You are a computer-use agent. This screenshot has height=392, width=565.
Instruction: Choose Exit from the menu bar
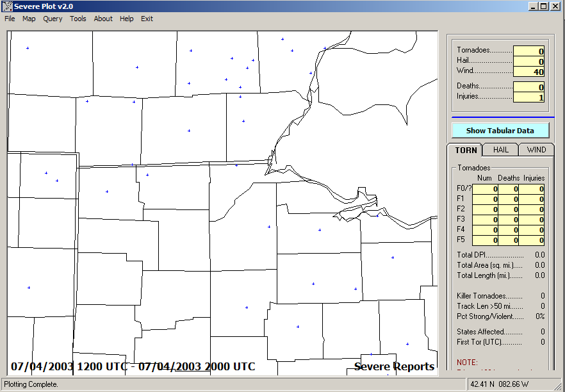pos(147,19)
